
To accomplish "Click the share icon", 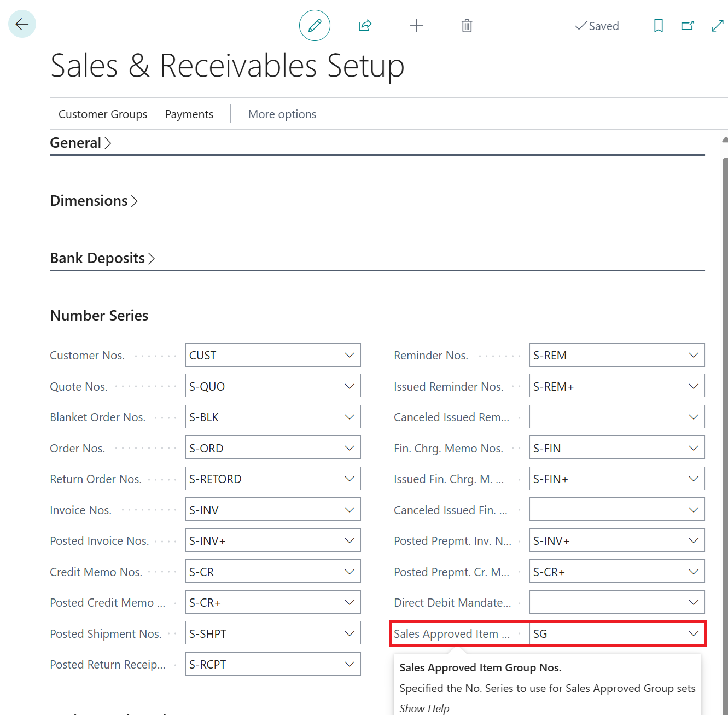I will click(365, 26).
